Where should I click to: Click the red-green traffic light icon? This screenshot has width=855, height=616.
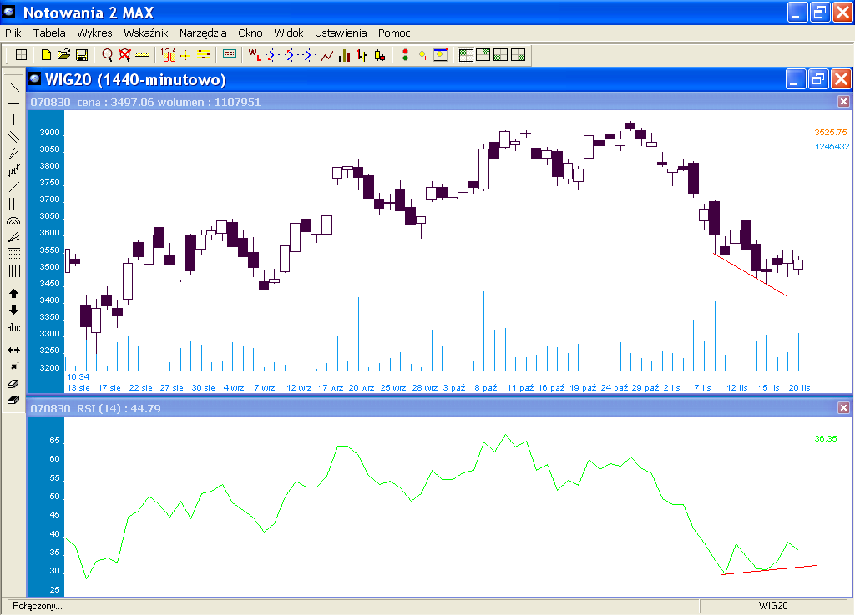click(405, 54)
